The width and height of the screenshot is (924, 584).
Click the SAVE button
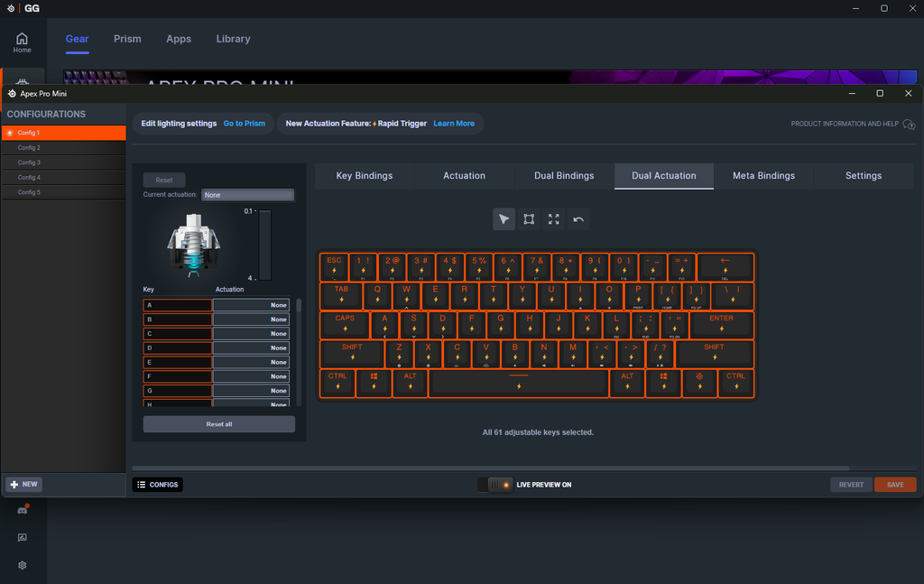(x=895, y=485)
